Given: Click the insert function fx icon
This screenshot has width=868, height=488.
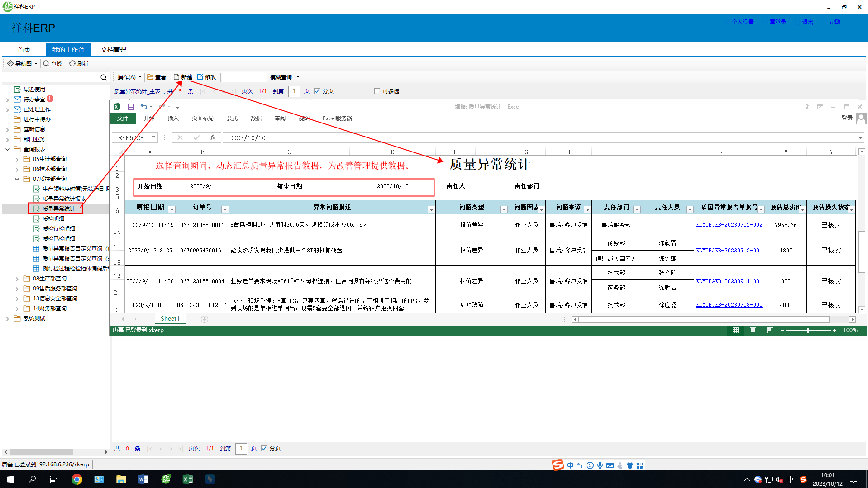Looking at the screenshot, I should 212,138.
